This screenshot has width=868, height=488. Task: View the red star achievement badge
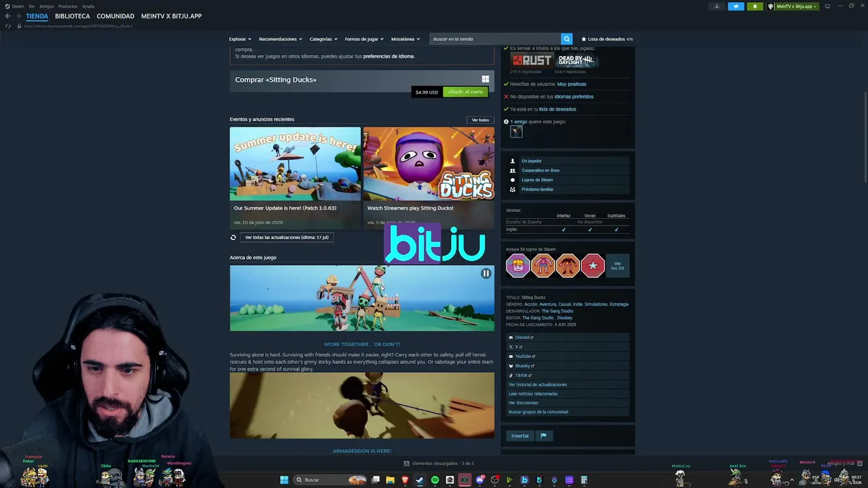[593, 266]
